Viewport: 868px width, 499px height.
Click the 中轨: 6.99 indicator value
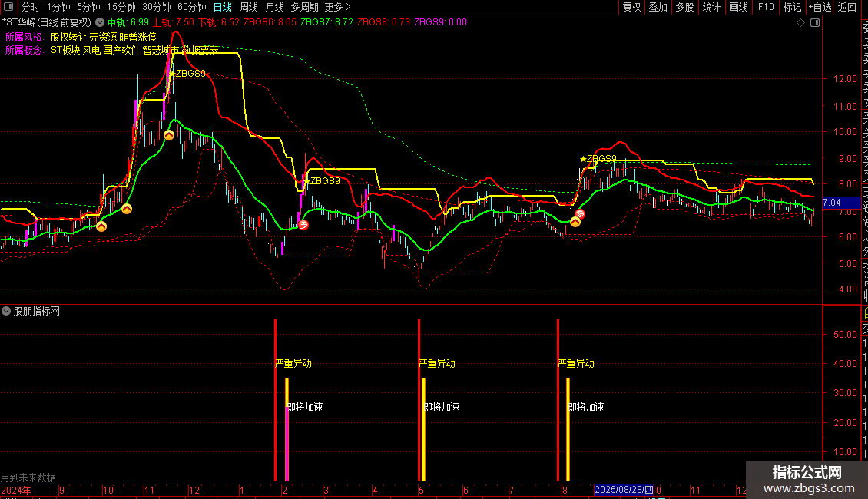click(x=128, y=22)
